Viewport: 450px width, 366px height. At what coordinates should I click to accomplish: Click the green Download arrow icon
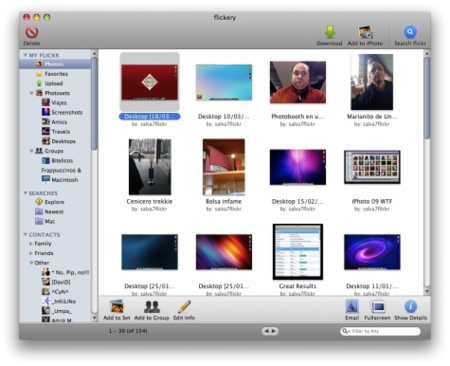[330, 32]
